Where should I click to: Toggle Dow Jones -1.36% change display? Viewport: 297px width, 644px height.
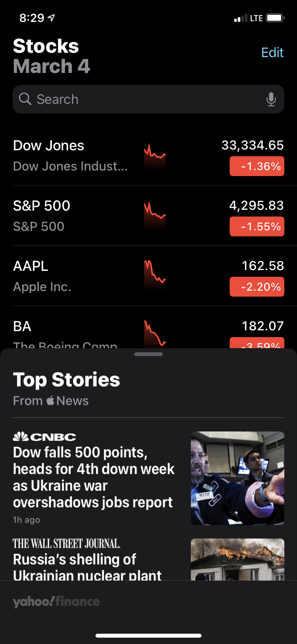pyautogui.click(x=257, y=166)
